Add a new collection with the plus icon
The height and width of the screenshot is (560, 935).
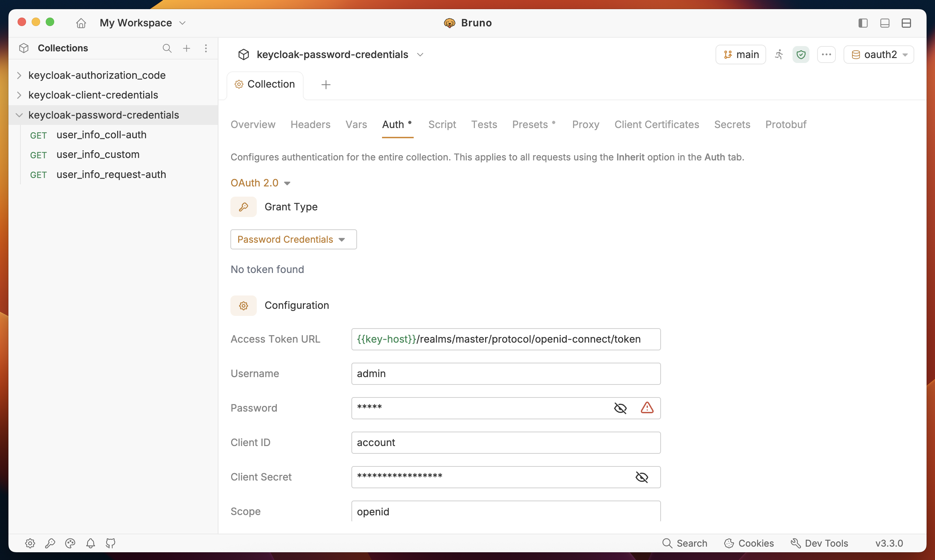[186, 48]
